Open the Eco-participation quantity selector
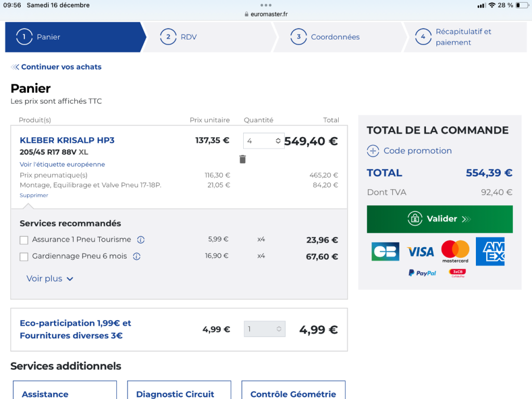 264,329
